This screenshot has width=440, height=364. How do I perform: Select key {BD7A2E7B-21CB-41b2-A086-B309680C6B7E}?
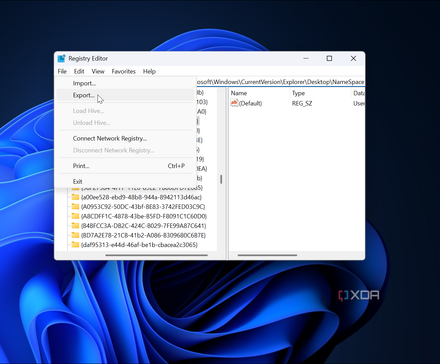143,235
